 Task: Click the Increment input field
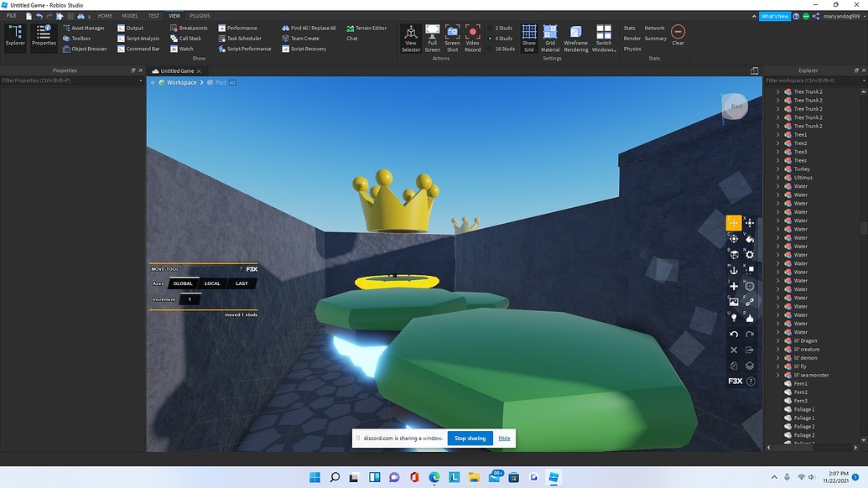pyautogui.click(x=190, y=299)
